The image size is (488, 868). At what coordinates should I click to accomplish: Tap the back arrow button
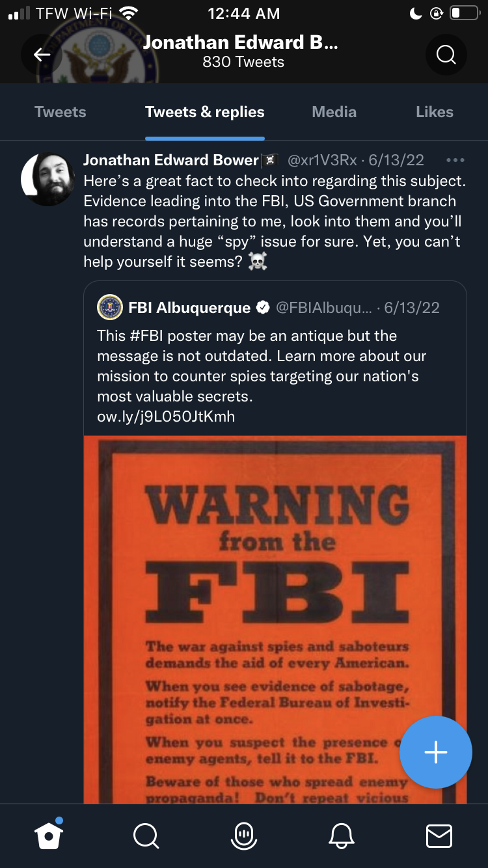42,55
